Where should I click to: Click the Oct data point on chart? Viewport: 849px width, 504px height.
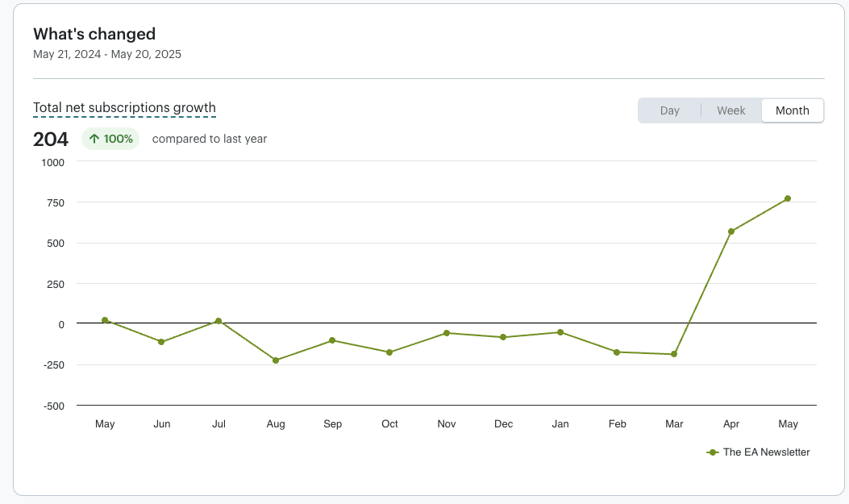(x=389, y=352)
